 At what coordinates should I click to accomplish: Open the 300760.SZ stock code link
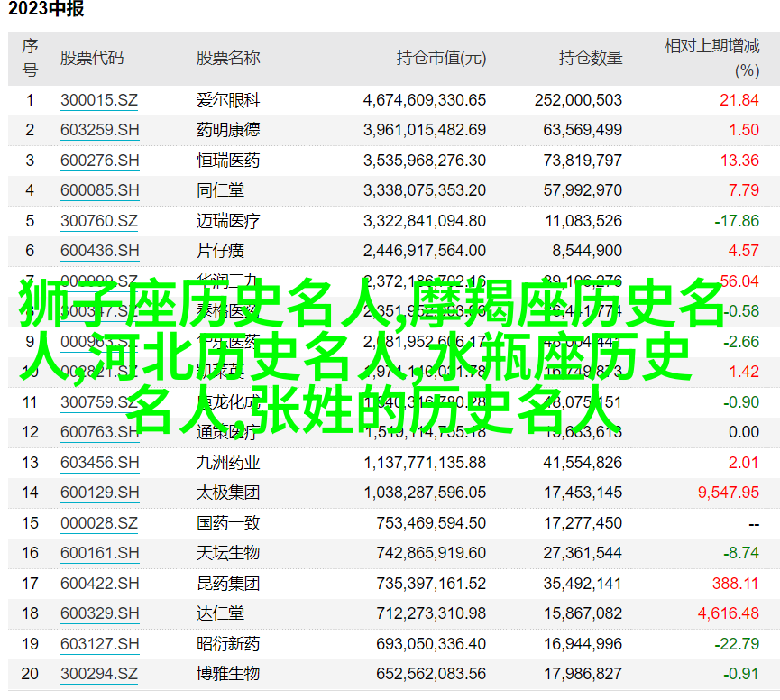[99, 221]
